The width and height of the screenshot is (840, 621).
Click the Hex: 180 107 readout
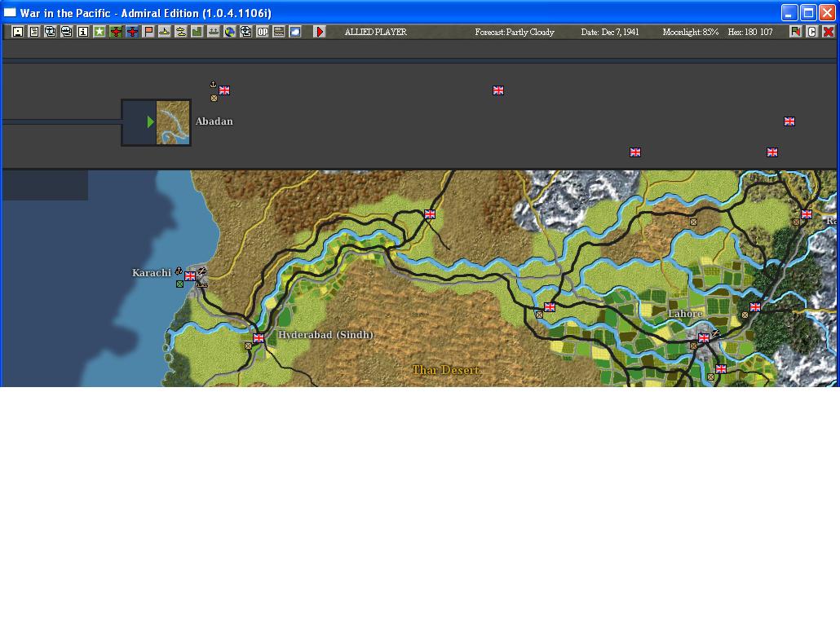750,32
